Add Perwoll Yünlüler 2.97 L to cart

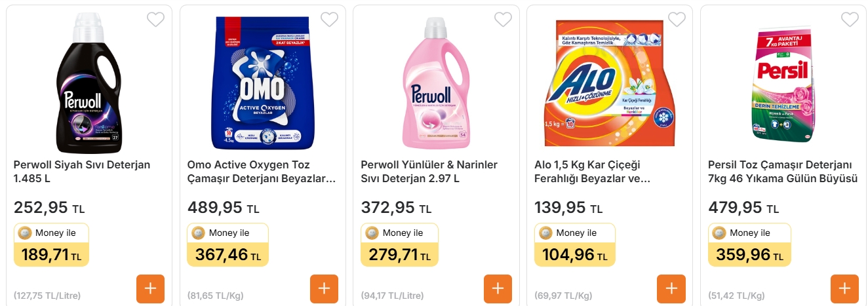pyautogui.click(x=498, y=289)
